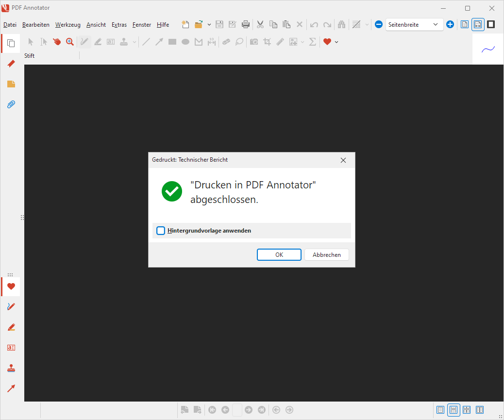Select the Lasso selection tool
This screenshot has height=420, width=504.
(239, 42)
